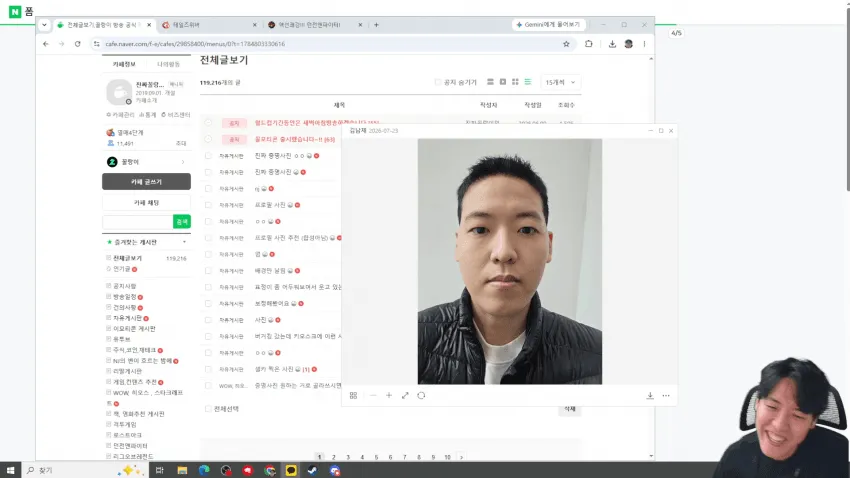The height and width of the screenshot is (478, 850).
Task: Reload the page in Chrome
Action: 78,44
